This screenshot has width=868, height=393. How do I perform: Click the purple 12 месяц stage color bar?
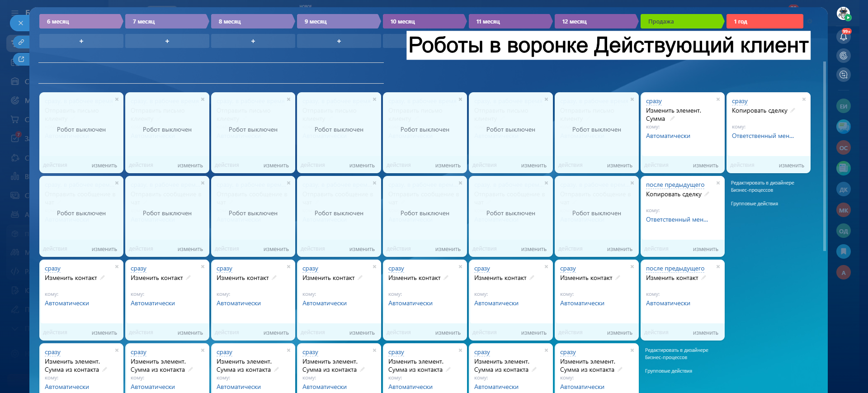point(595,21)
